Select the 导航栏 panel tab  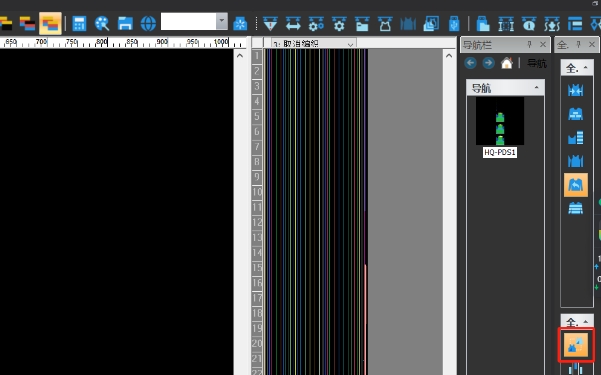click(x=477, y=45)
